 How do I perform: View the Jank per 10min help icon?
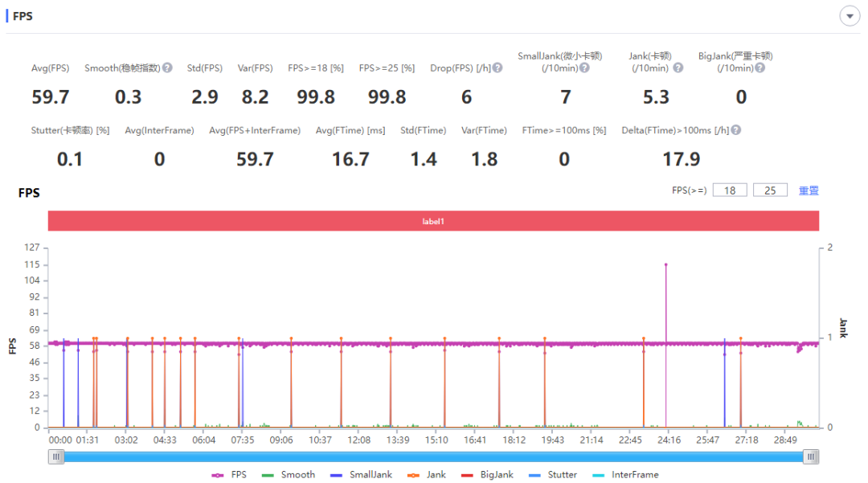pos(678,68)
